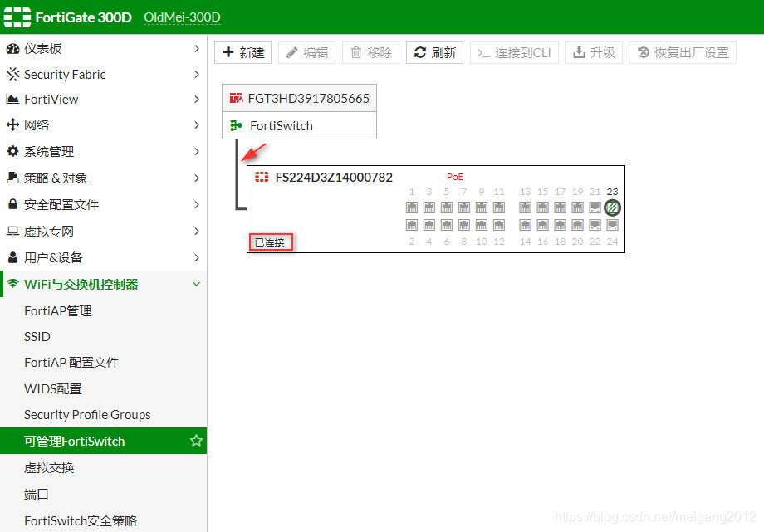Viewport: 764px width, 532px height.
Task: Click the WiFi icon beside WiFi与交换机控制器
Action: (x=13, y=284)
